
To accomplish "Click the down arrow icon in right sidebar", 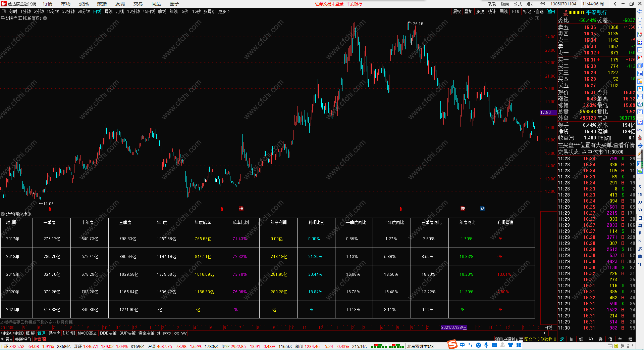I will (640, 27).
